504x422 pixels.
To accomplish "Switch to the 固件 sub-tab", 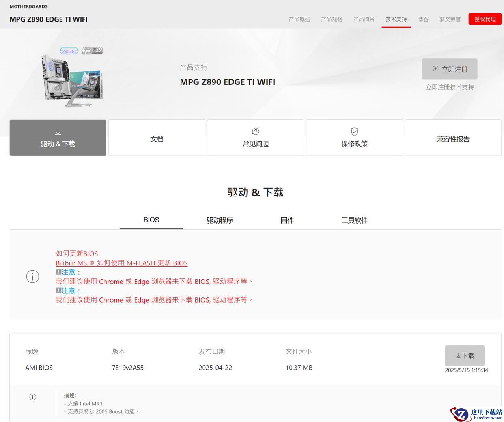I will [x=287, y=220].
